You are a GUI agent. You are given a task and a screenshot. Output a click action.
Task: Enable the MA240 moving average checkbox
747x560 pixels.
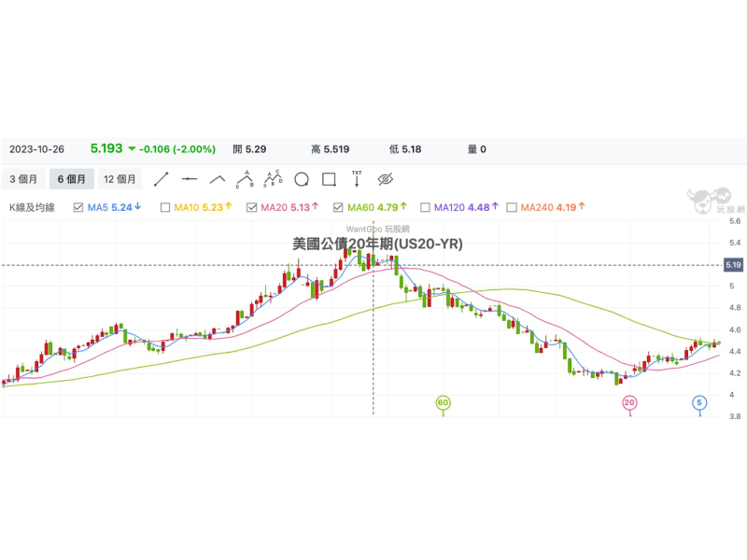(x=512, y=207)
